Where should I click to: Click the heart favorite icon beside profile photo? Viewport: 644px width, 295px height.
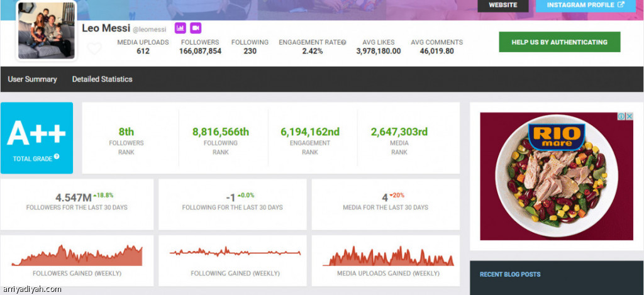tap(94, 48)
